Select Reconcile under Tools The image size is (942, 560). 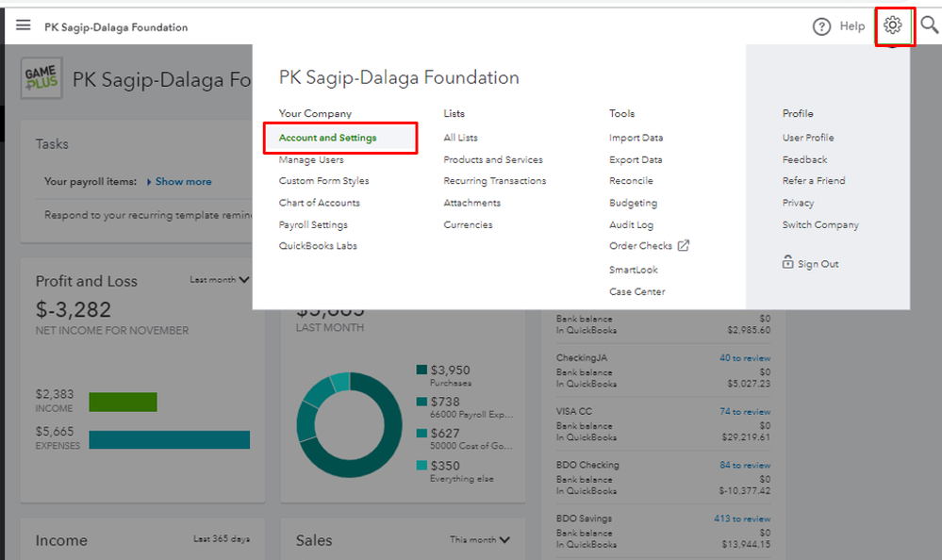coord(631,181)
